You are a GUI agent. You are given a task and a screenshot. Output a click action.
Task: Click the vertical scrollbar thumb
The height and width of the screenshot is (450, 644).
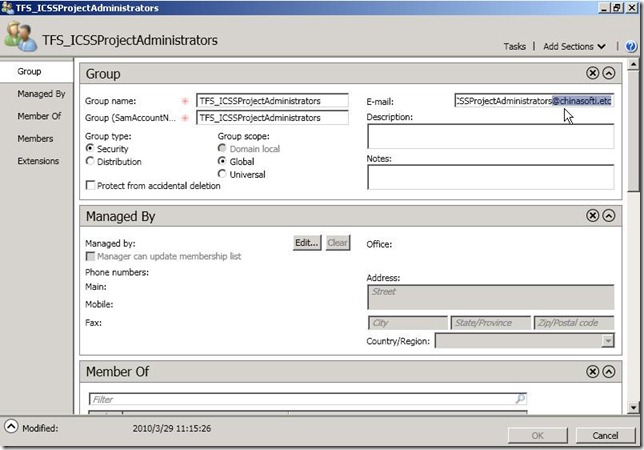pyautogui.click(x=633, y=131)
